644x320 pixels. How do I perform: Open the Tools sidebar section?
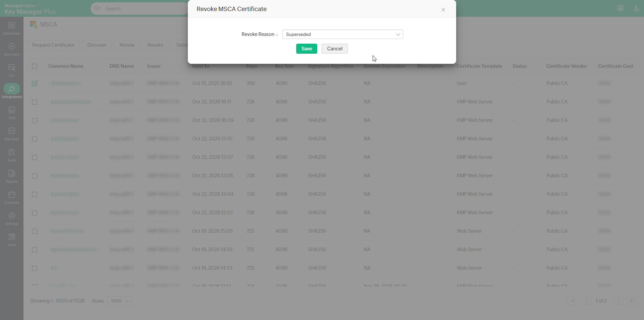pyautogui.click(x=12, y=240)
